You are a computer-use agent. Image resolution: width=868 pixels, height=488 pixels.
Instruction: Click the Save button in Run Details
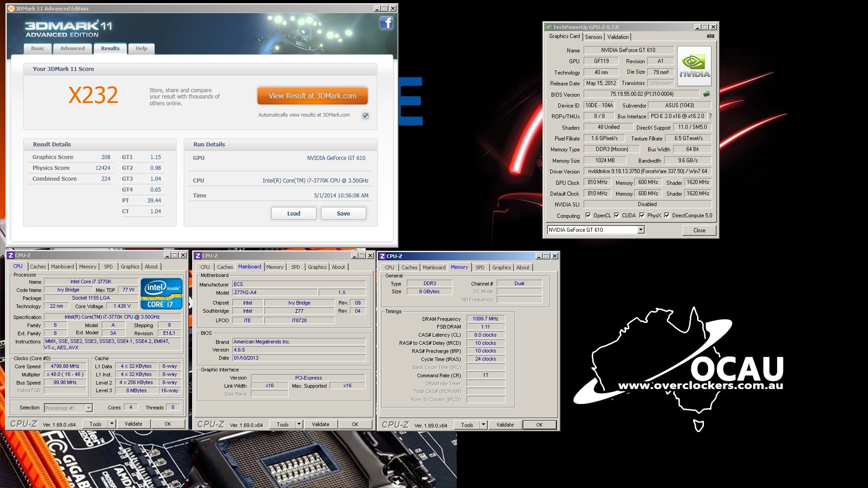343,213
